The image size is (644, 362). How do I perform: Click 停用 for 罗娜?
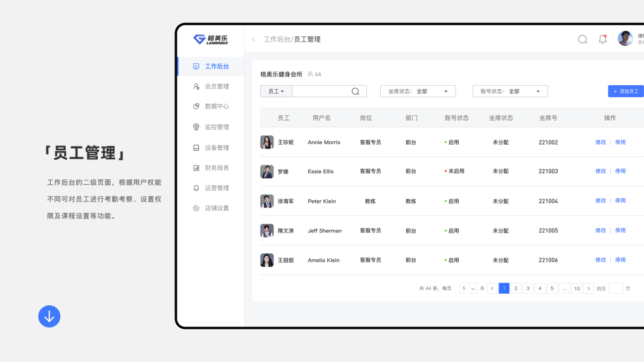[620, 171]
